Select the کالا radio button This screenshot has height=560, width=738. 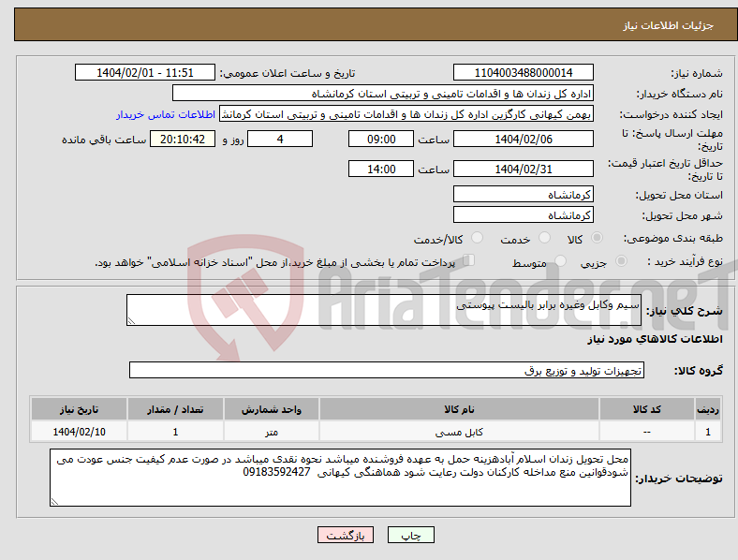click(x=597, y=238)
